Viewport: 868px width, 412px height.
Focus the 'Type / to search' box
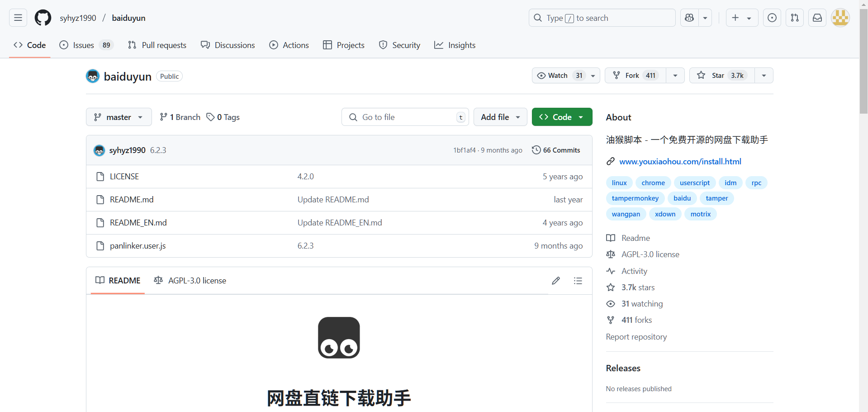coord(602,18)
